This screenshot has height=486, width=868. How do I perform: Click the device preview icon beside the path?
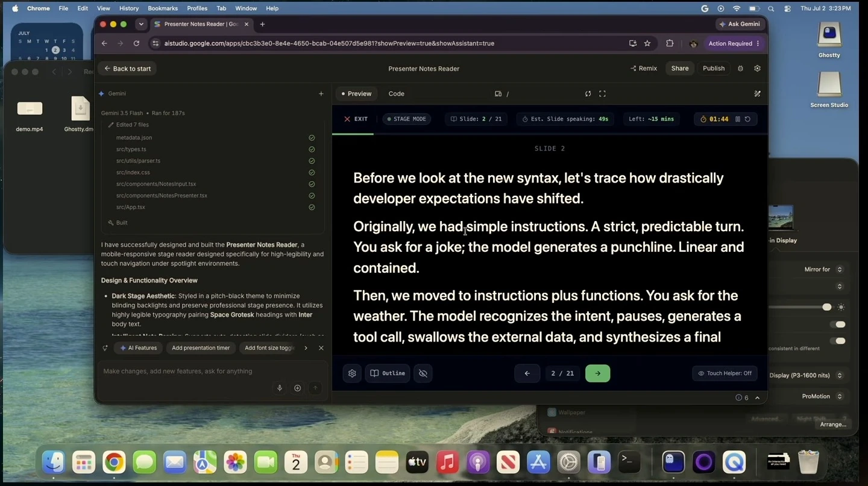pos(498,94)
